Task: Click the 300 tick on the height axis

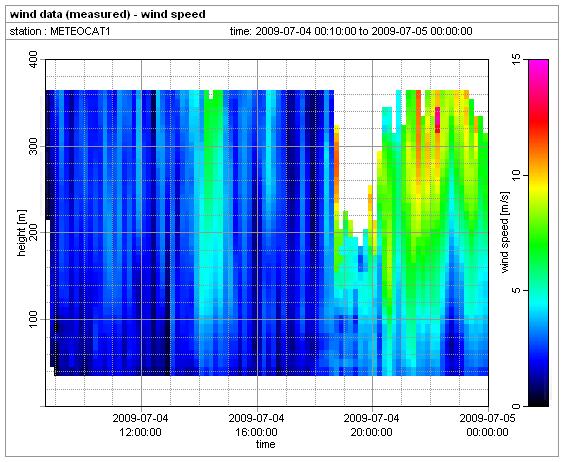Action: [x=33, y=146]
